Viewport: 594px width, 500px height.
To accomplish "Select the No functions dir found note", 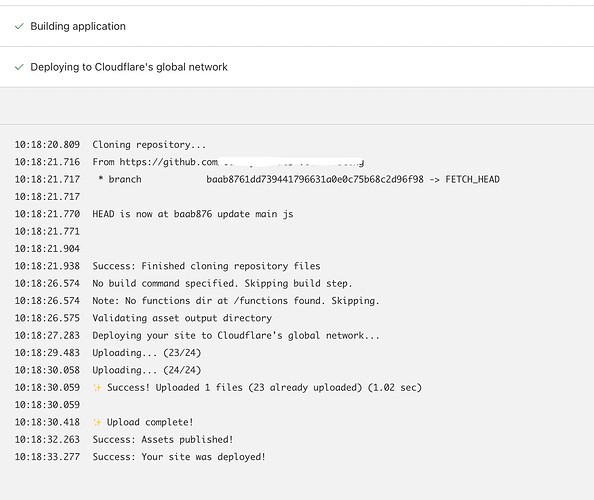I will point(236,301).
